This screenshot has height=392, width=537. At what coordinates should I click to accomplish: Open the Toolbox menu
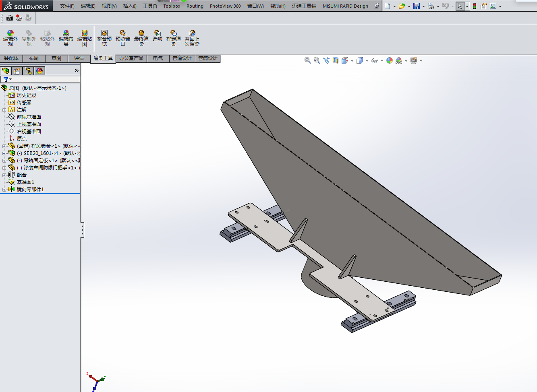172,6
